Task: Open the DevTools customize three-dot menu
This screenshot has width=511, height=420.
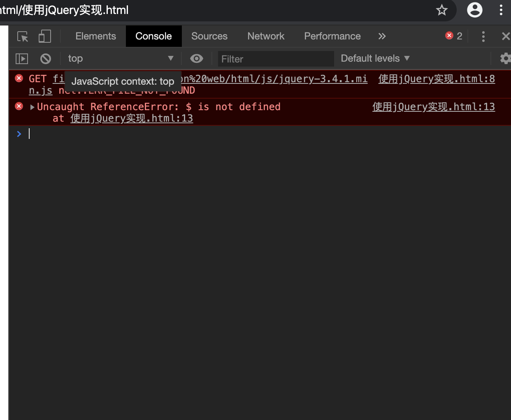Action: [x=483, y=37]
